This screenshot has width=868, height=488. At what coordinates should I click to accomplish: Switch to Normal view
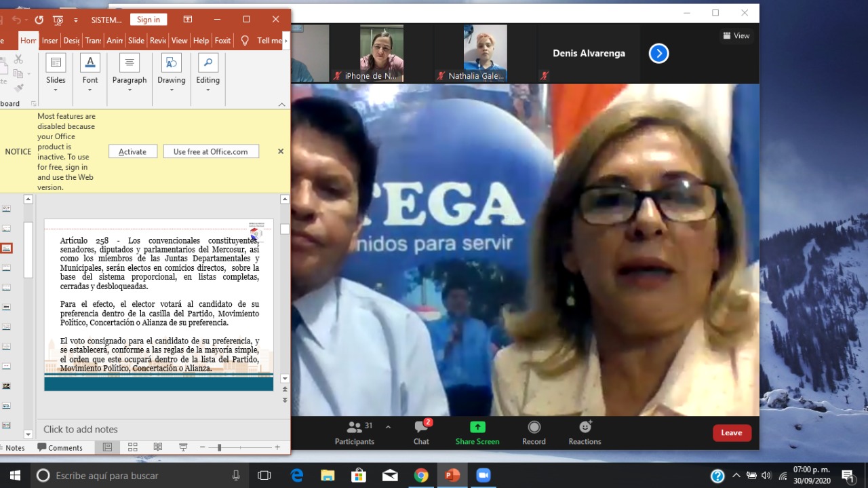point(107,447)
